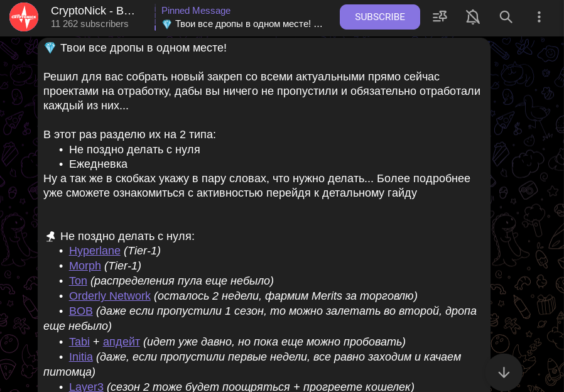The image size is (564, 392).
Task: Open CryptoNick channel avatar
Action: (24, 17)
